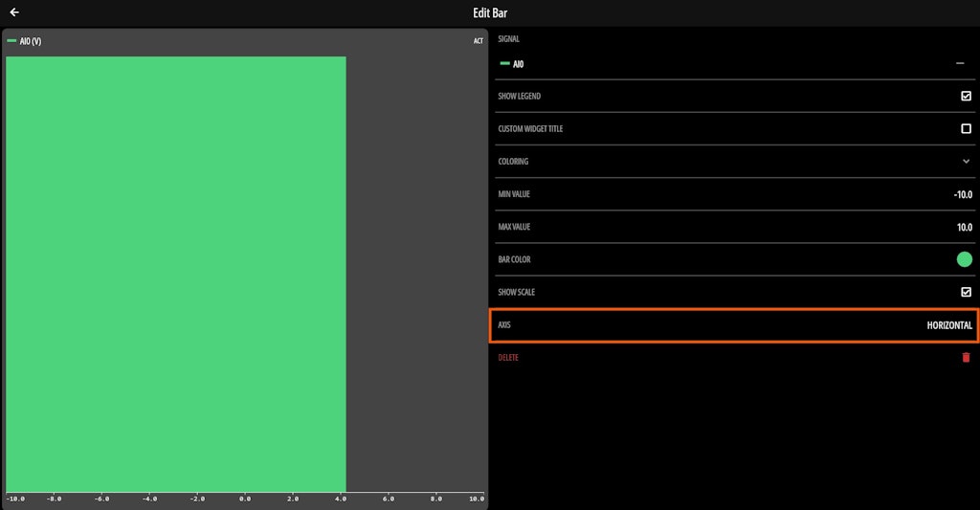Click the COLORING row label
The image size is (980, 510).
(513, 162)
